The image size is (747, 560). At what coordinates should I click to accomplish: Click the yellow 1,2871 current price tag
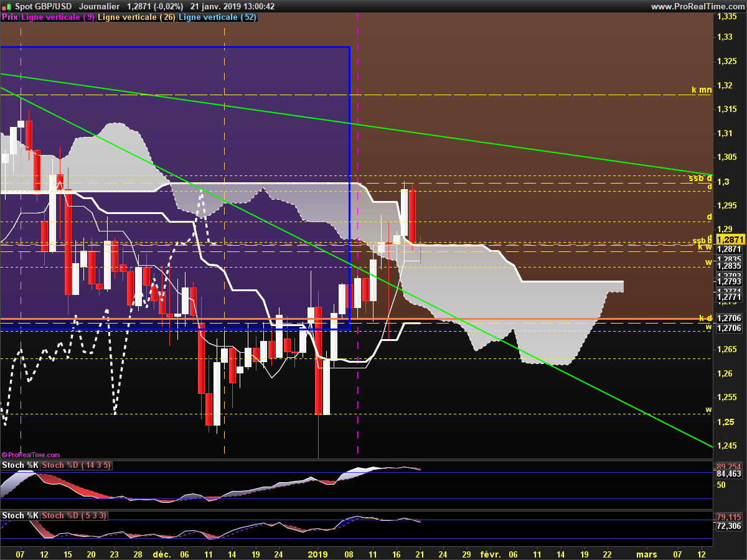[730, 239]
